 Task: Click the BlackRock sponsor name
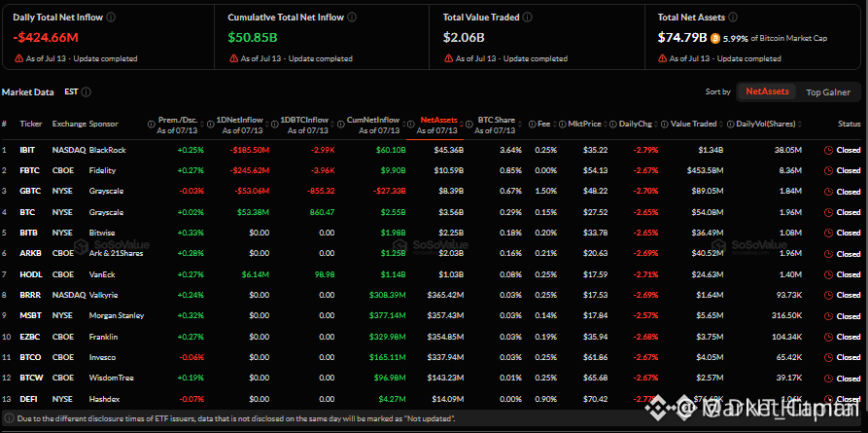pyautogui.click(x=105, y=150)
